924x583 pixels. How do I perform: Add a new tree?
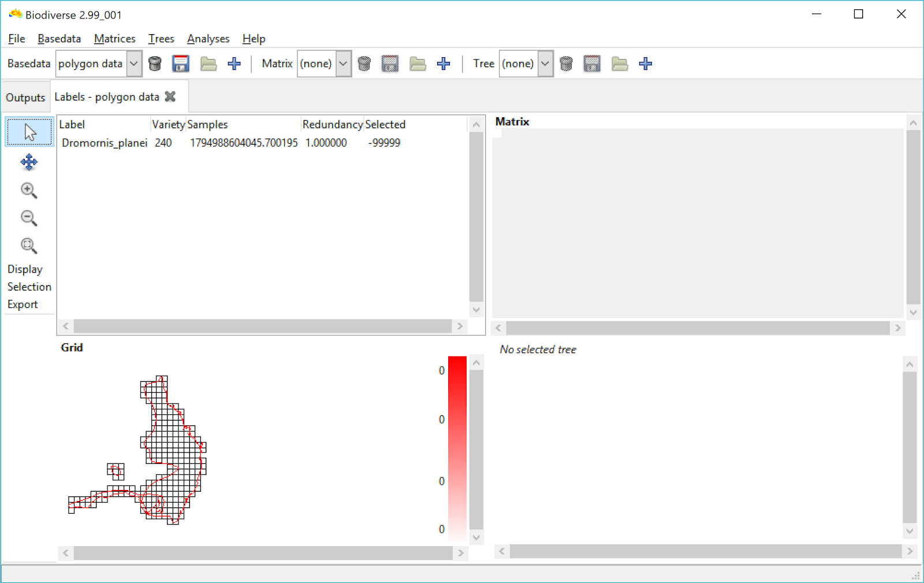645,64
